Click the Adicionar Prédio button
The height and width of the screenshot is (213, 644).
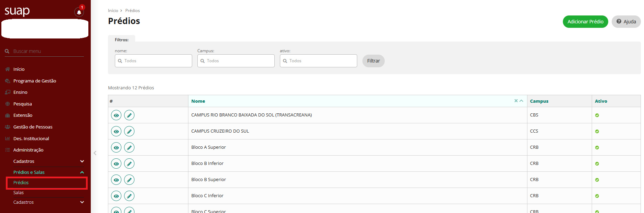click(x=585, y=22)
